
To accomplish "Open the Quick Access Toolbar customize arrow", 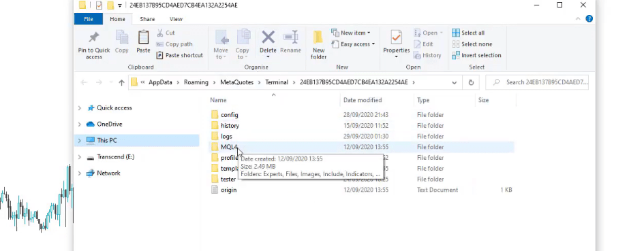I will [x=119, y=5].
